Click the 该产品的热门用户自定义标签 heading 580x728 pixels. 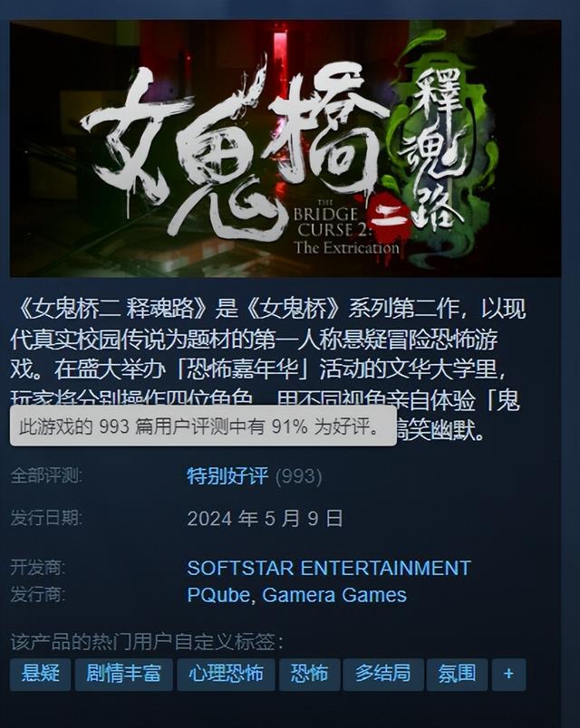pos(147,642)
